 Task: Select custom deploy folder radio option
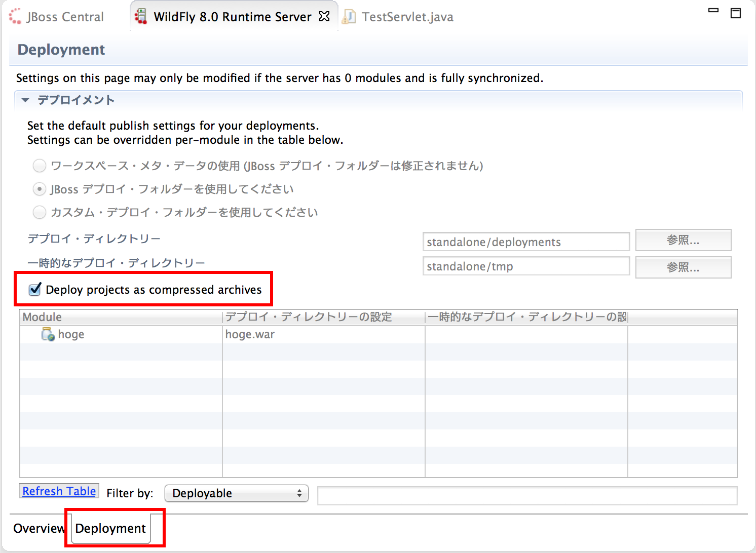(40, 212)
